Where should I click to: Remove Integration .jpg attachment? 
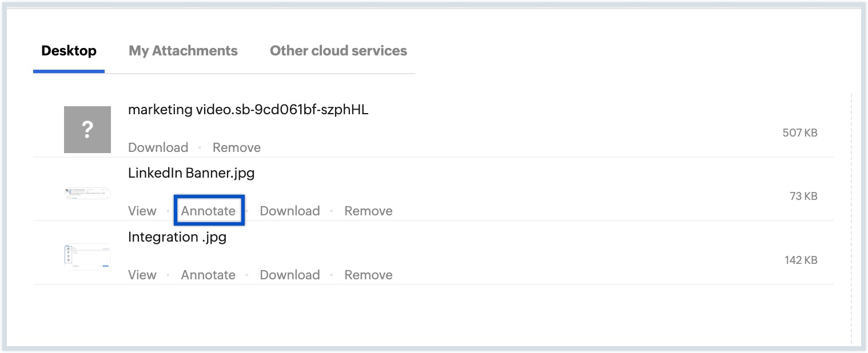368,275
